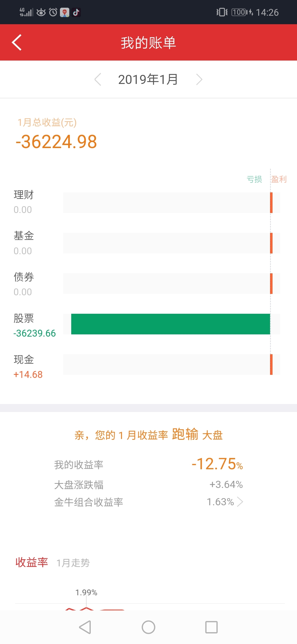Tap the eye comfort status icon
This screenshot has width=297, height=644.
(x=41, y=12)
